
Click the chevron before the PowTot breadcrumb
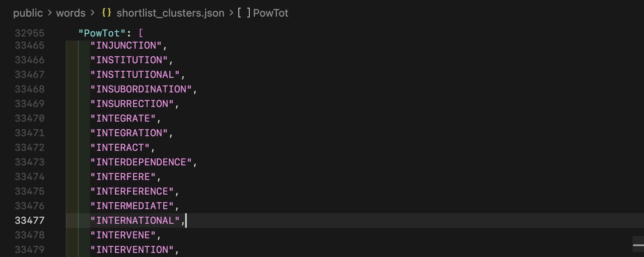[x=231, y=13]
